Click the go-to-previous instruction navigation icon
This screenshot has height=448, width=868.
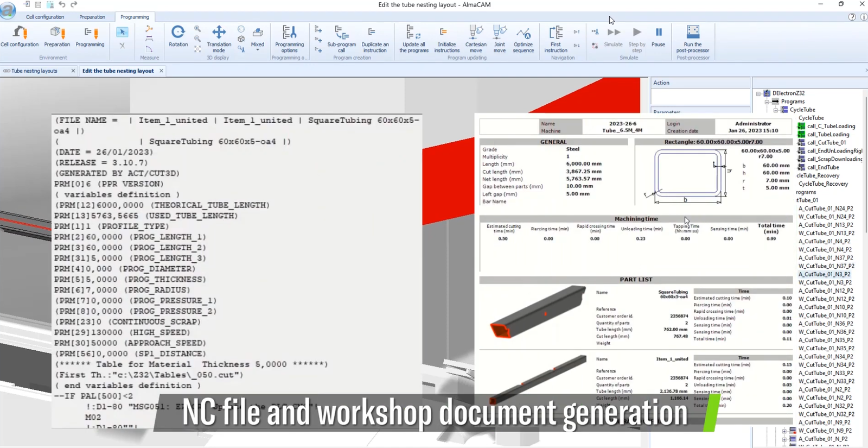click(x=576, y=32)
